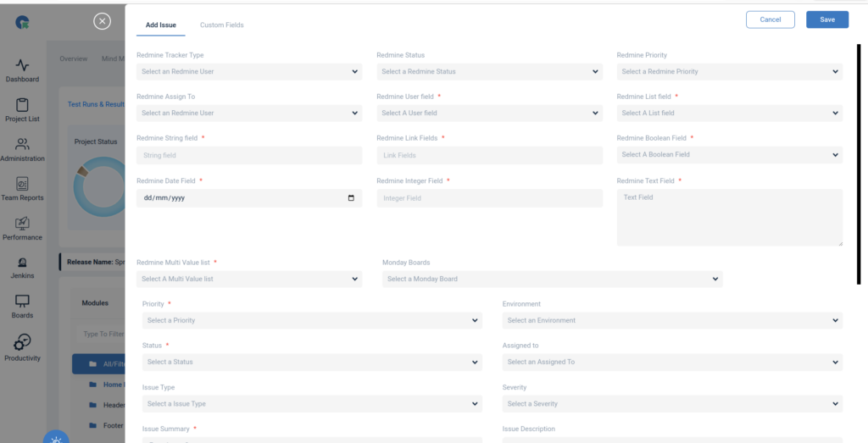Click the Save button
868x443 pixels.
click(x=826, y=19)
